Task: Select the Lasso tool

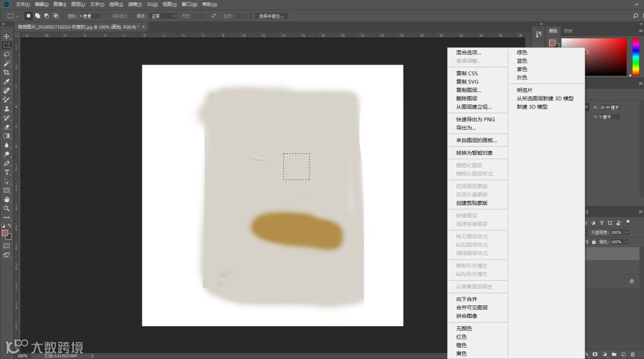Action: [7, 54]
